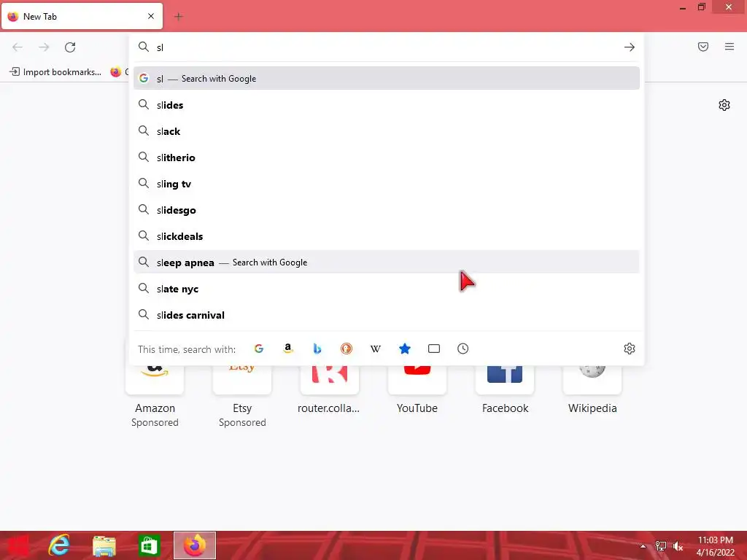Image resolution: width=747 pixels, height=560 pixels.
Task: Pick the 'slickdeals' suggestion
Action: (387, 236)
